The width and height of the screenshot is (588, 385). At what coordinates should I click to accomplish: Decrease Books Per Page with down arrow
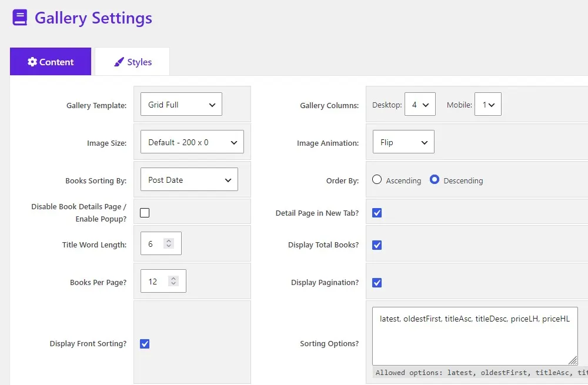click(173, 283)
